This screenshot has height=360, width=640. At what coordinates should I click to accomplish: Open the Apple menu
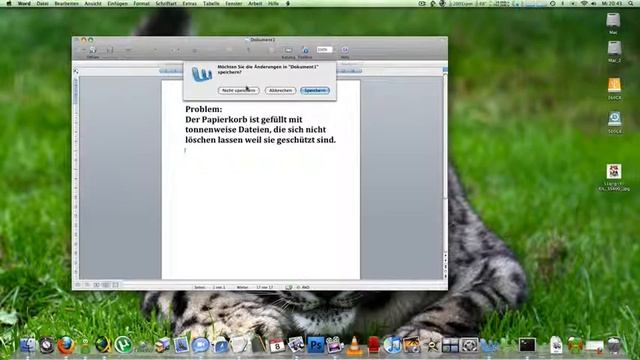[x=9, y=3]
